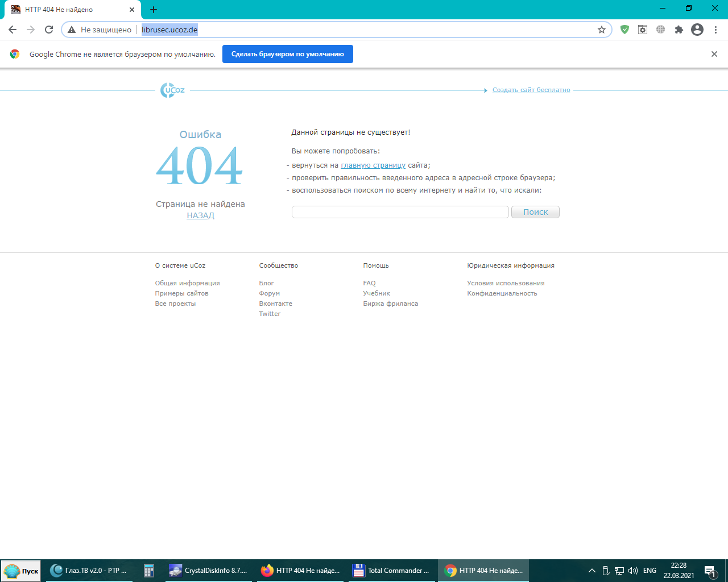Click the НАЗАД link
728x582 pixels.
tap(200, 215)
